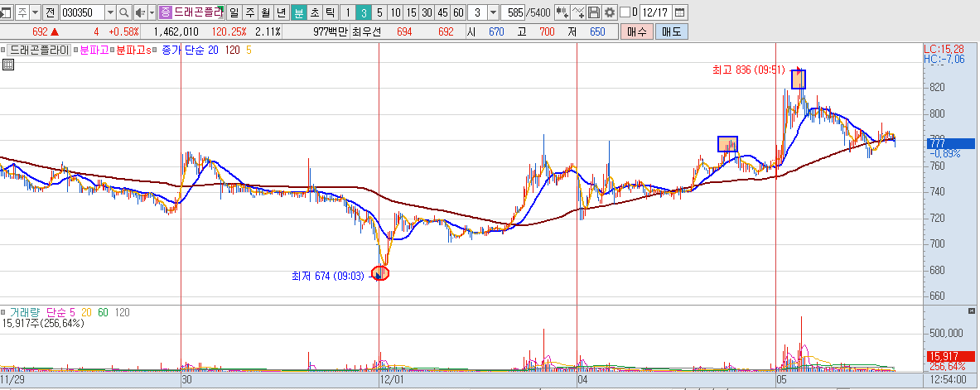Open the calendar date picker icon
980x390 pixels.
click(x=680, y=12)
